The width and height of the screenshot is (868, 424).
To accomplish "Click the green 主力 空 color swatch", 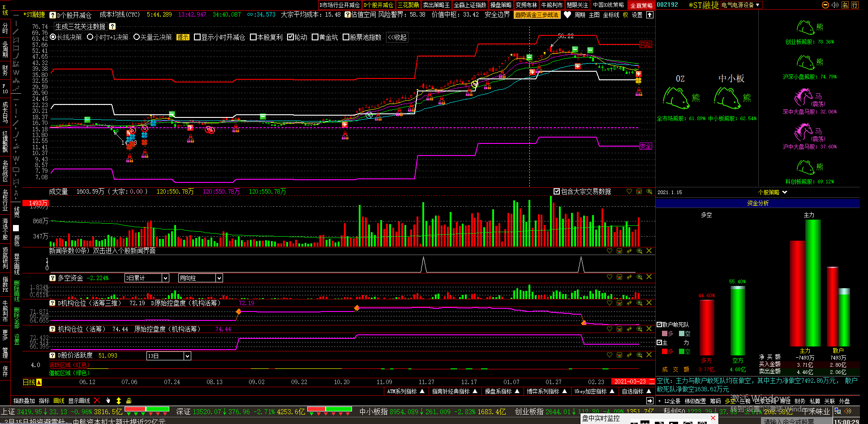I will pyautogui.click(x=681, y=351).
